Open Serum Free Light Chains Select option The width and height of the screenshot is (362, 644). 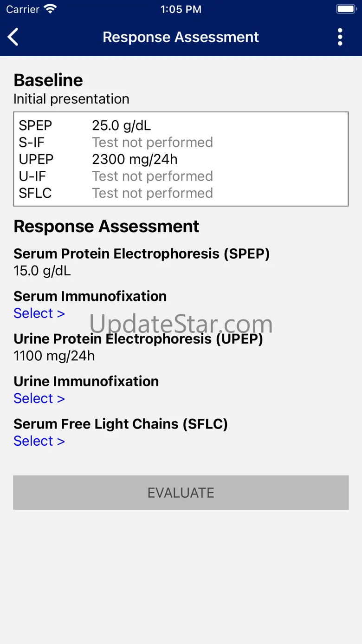[39, 441]
